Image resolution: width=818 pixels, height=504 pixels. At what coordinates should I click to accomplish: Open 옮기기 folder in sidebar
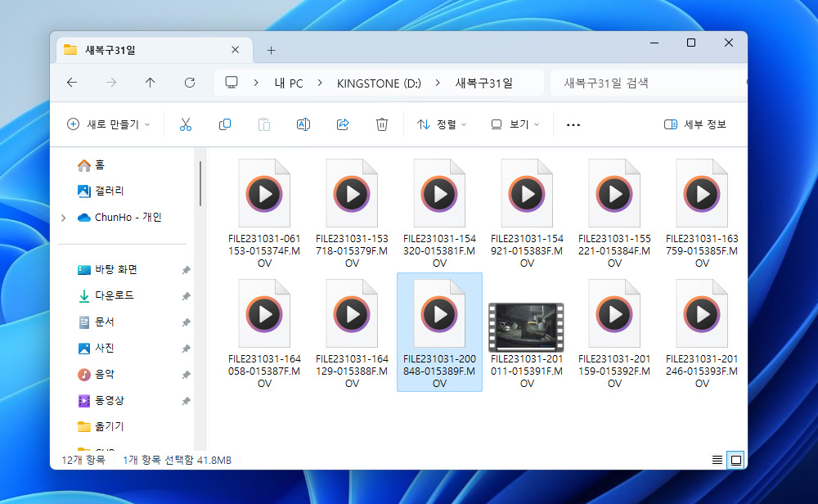[101, 426]
